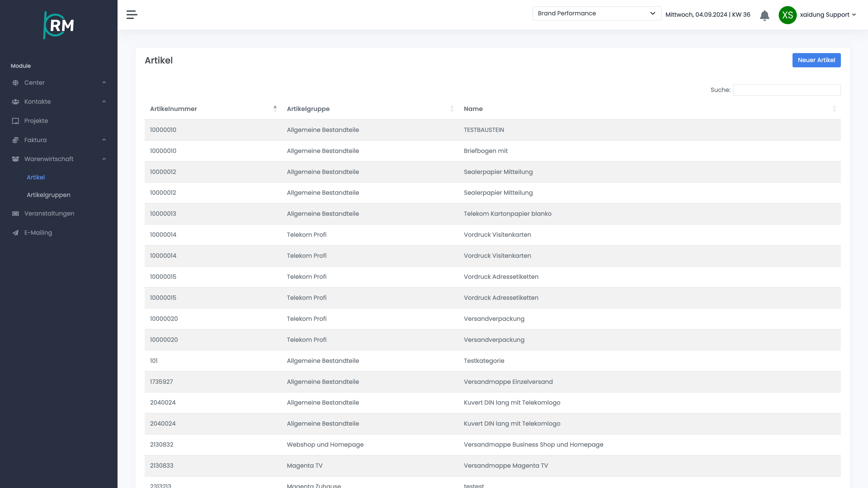Expand the Faktura menu chevron

pos(104,140)
